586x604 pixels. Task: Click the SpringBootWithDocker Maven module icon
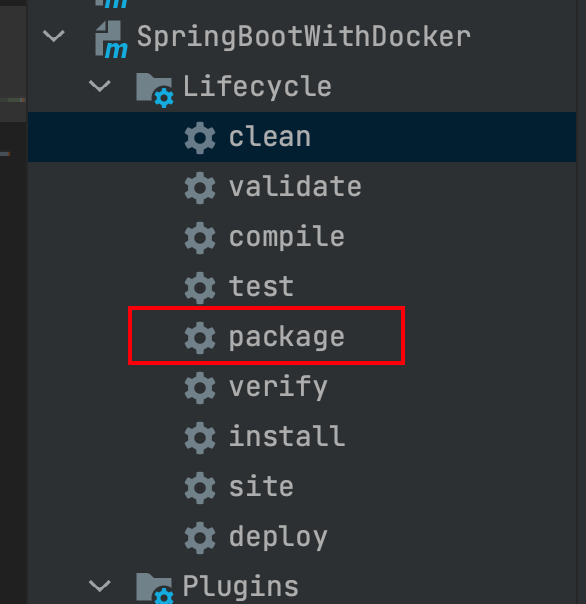point(111,39)
